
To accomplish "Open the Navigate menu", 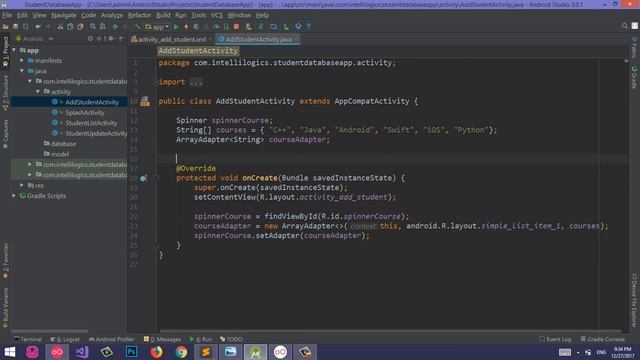I will (64, 15).
